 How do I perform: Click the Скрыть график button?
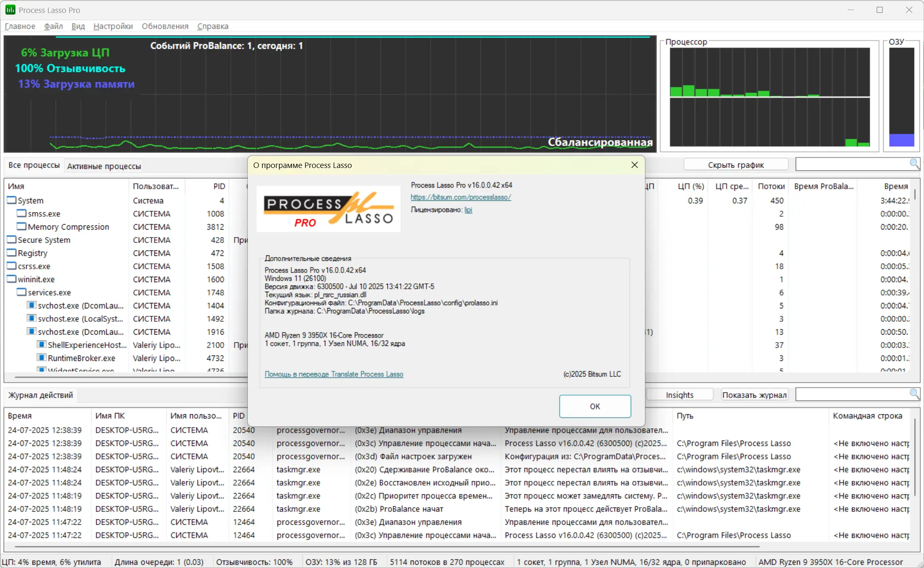click(736, 165)
